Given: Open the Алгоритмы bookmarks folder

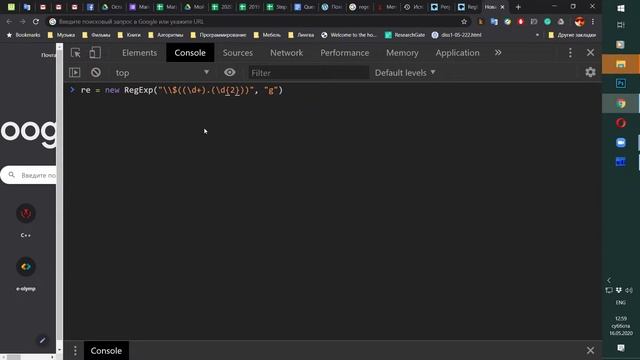Looking at the screenshot, I should (165, 35).
